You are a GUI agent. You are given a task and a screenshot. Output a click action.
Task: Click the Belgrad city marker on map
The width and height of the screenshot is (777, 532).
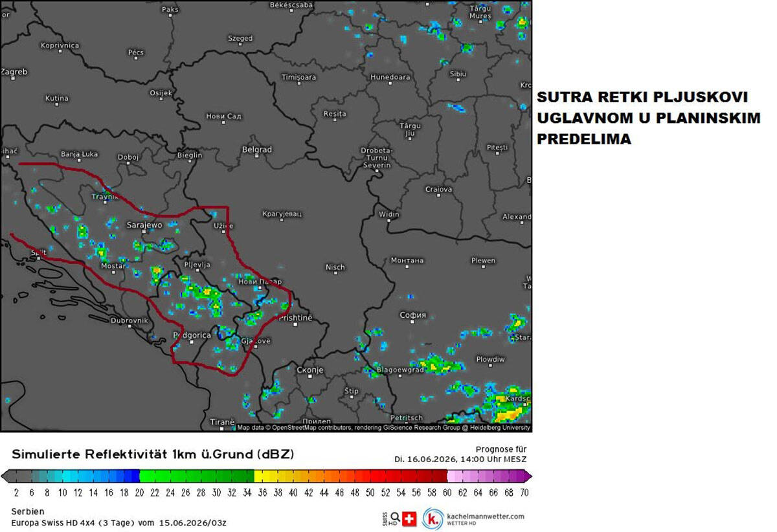(256, 157)
